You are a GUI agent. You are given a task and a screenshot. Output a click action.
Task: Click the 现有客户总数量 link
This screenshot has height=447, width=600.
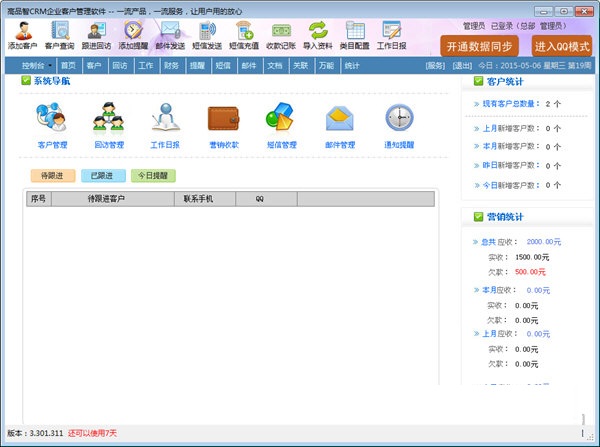tap(510, 104)
